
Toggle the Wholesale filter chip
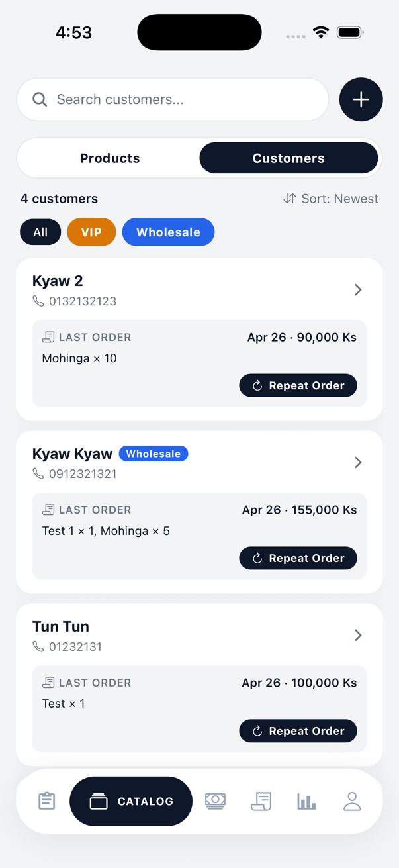click(x=168, y=232)
